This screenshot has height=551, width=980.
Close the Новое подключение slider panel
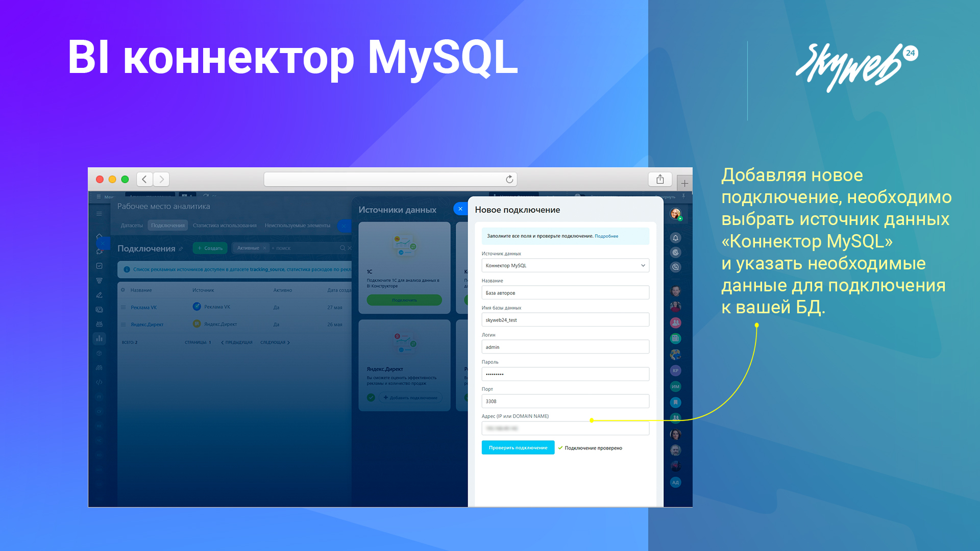click(x=460, y=209)
